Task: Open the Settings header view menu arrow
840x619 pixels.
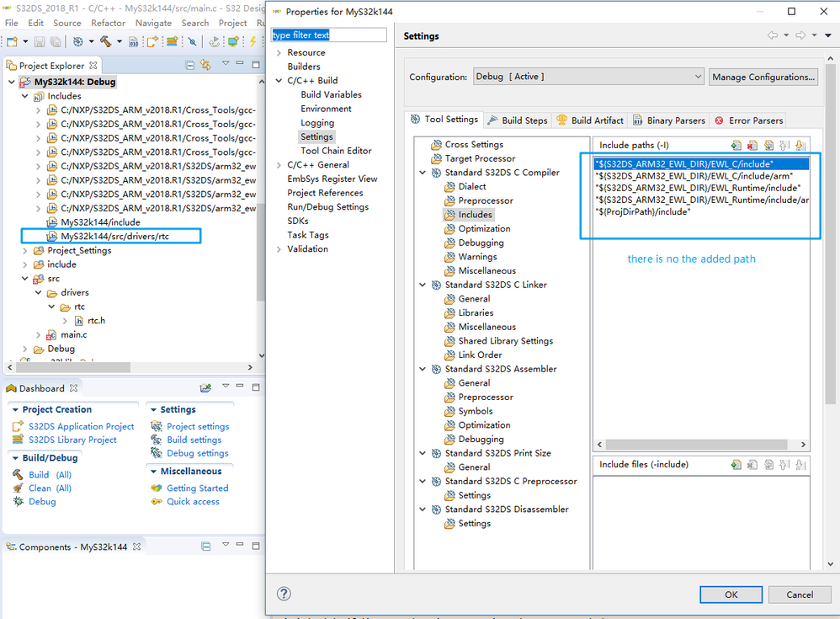Action: (827, 35)
